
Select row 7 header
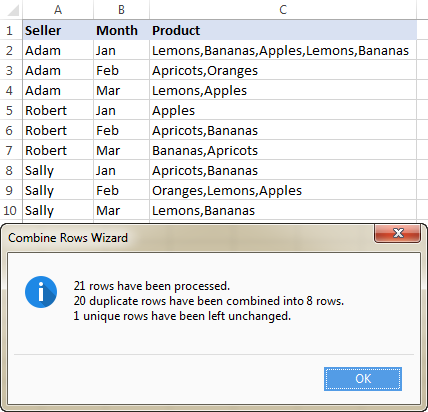[10, 150]
